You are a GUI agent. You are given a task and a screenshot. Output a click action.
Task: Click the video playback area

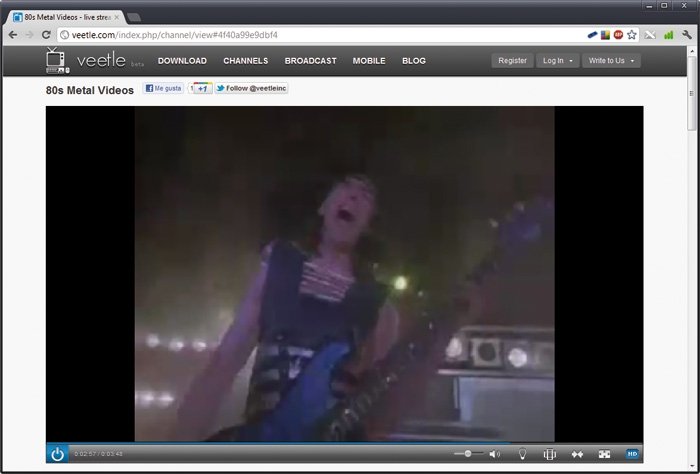(x=344, y=274)
